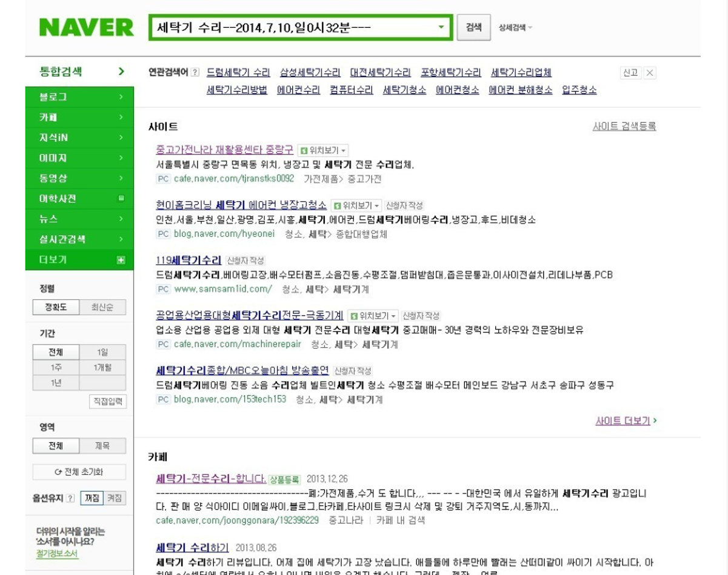Open 위치보기 dropdown for 중고가전나라 result

point(324,150)
